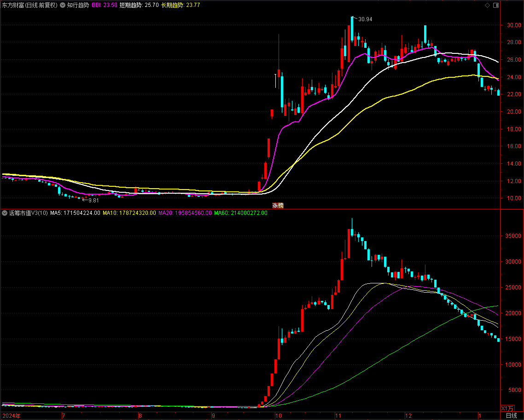Expand the 活筹市值V3 indicator dropdown arrow
Screen dimensions: 524x420
[x=5, y=213]
